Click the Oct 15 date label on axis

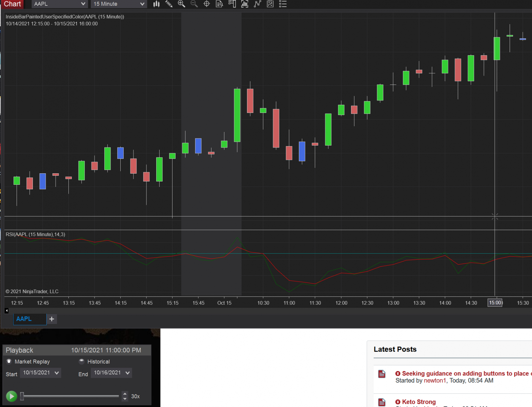tap(224, 303)
